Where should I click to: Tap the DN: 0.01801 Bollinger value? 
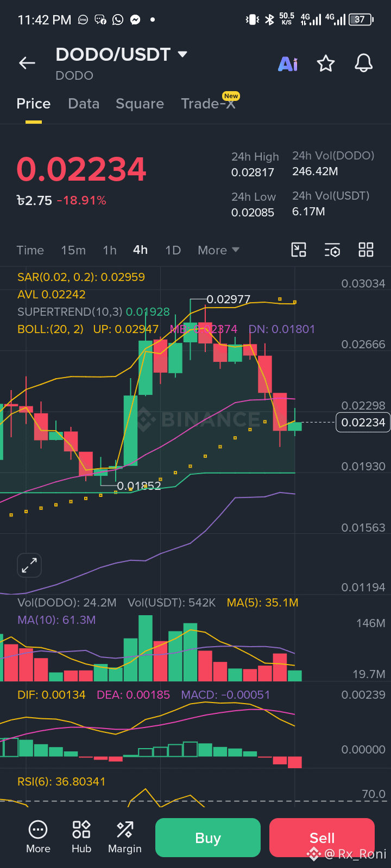[x=282, y=329]
